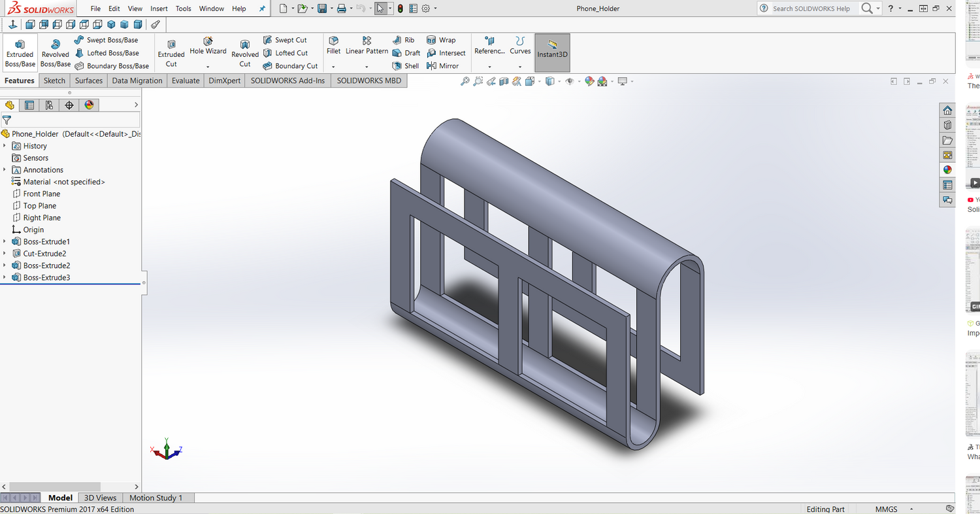This screenshot has width=980, height=514.
Task: Open Appearances, Scenes and Decals task pane tab
Action: [x=947, y=170]
